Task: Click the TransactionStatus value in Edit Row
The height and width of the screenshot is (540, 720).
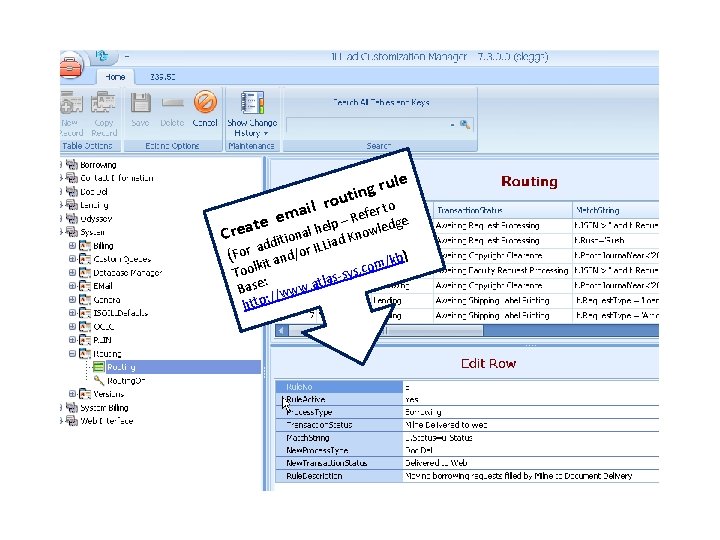Action: (x=531, y=425)
